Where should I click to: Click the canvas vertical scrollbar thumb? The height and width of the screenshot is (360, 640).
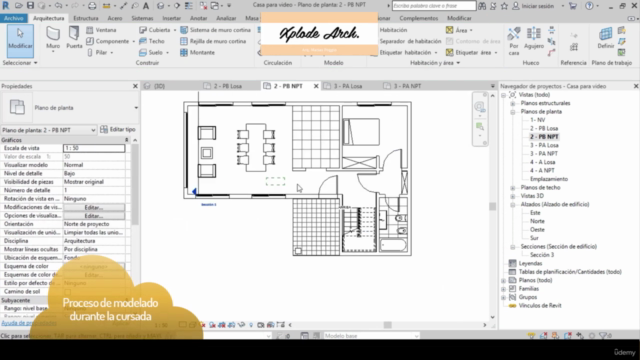(x=493, y=207)
